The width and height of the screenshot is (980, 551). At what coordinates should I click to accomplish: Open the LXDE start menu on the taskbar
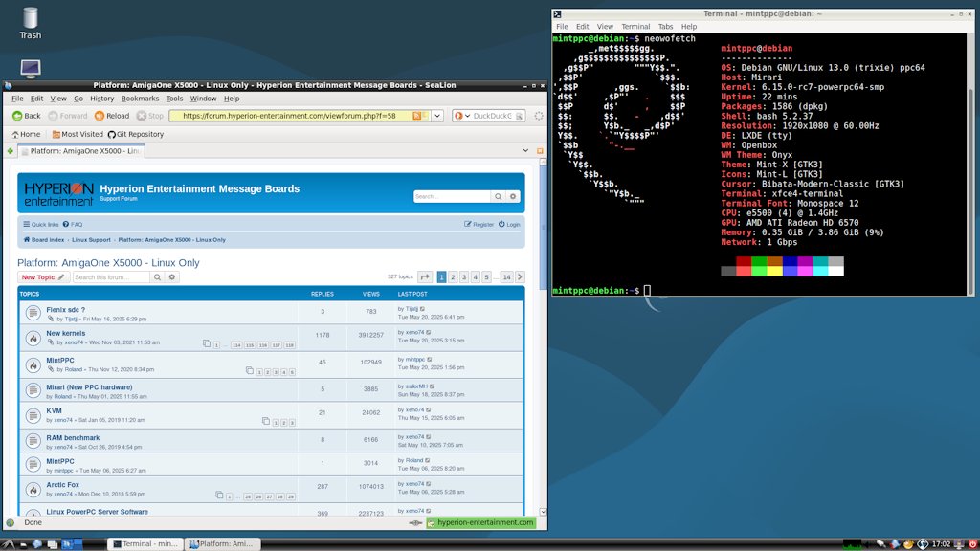coord(8,544)
